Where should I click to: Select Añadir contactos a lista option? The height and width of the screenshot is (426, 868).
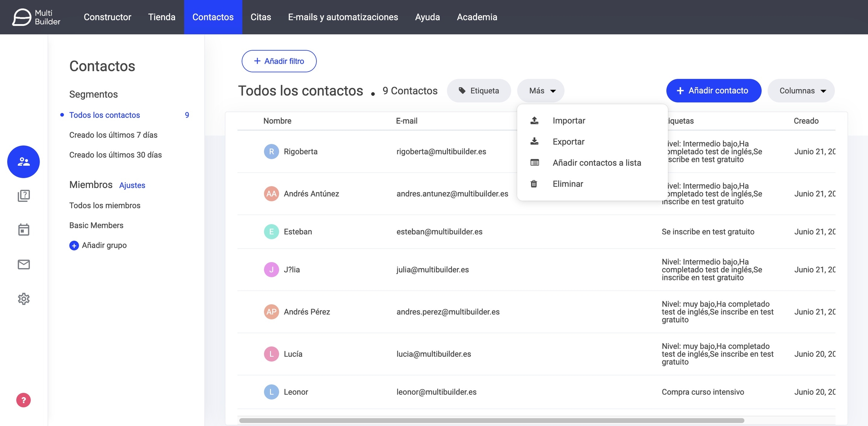(x=596, y=163)
